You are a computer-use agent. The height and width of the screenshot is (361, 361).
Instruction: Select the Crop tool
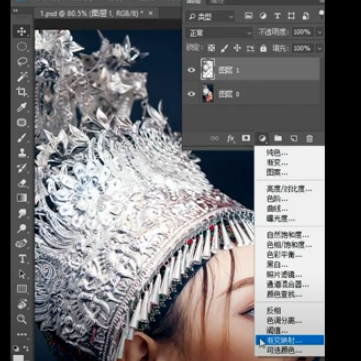click(22, 92)
